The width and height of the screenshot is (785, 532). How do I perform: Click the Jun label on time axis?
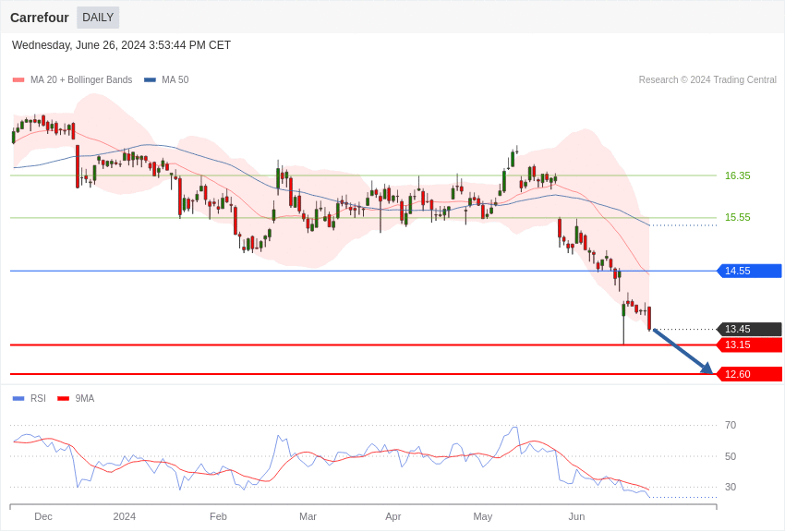[576, 516]
